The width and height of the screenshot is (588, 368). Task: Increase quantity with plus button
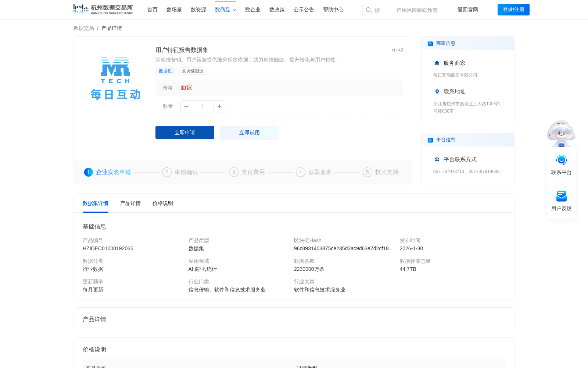click(x=219, y=106)
